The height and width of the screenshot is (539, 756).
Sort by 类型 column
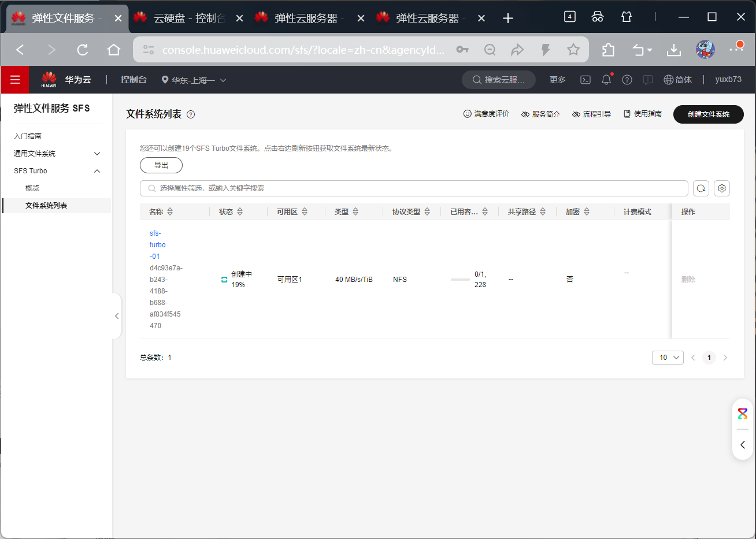click(x=355, y=212)
